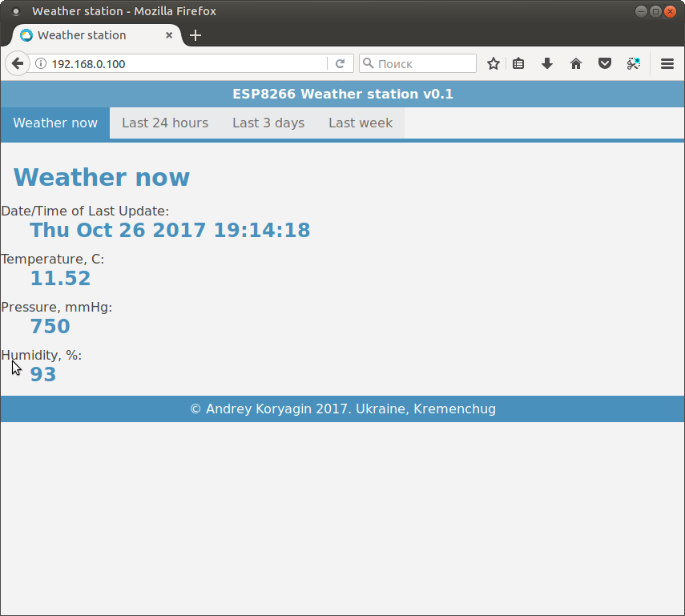Screen dimensions: 685x616
Task: Close the Weather station tab
Action: (169, 35)
